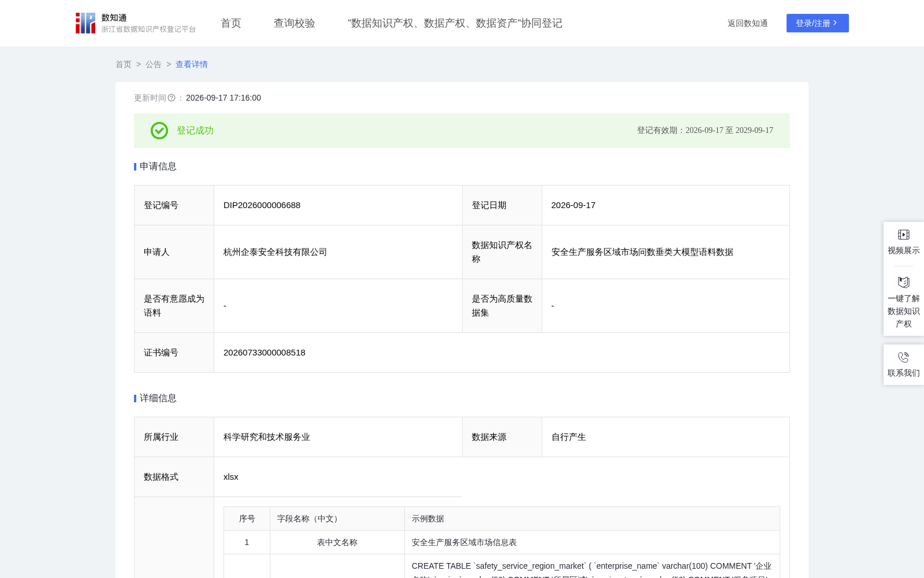Click 序号 column header
Viewport: 924px width, 578px height.
pyautogui.click(x=247, y=518)
